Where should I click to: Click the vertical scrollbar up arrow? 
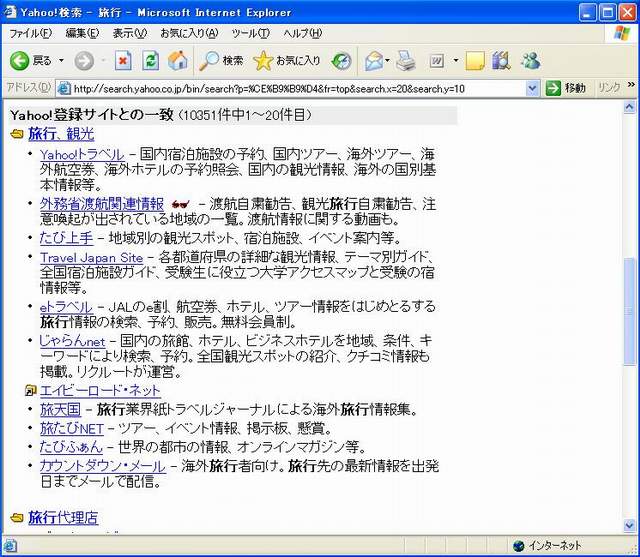629,107
